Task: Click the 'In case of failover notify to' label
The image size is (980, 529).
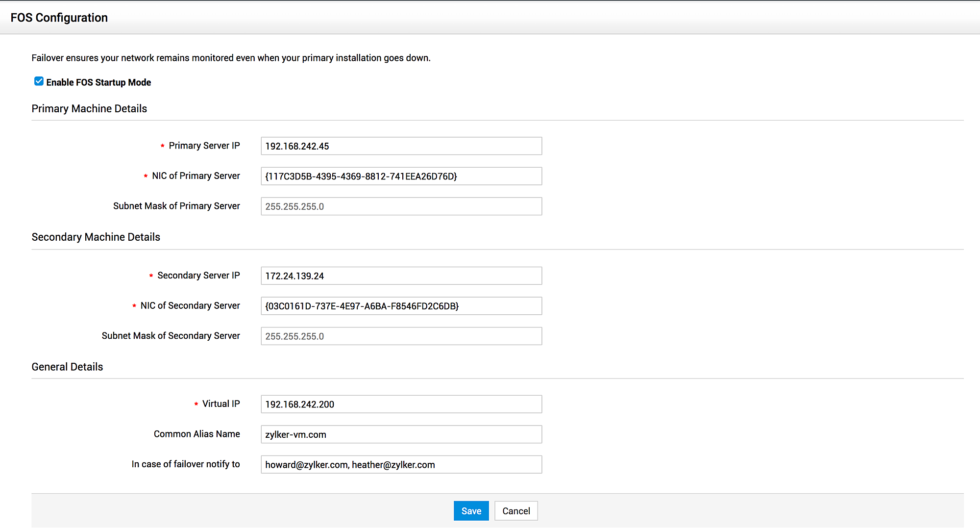Action: (186, 464)
